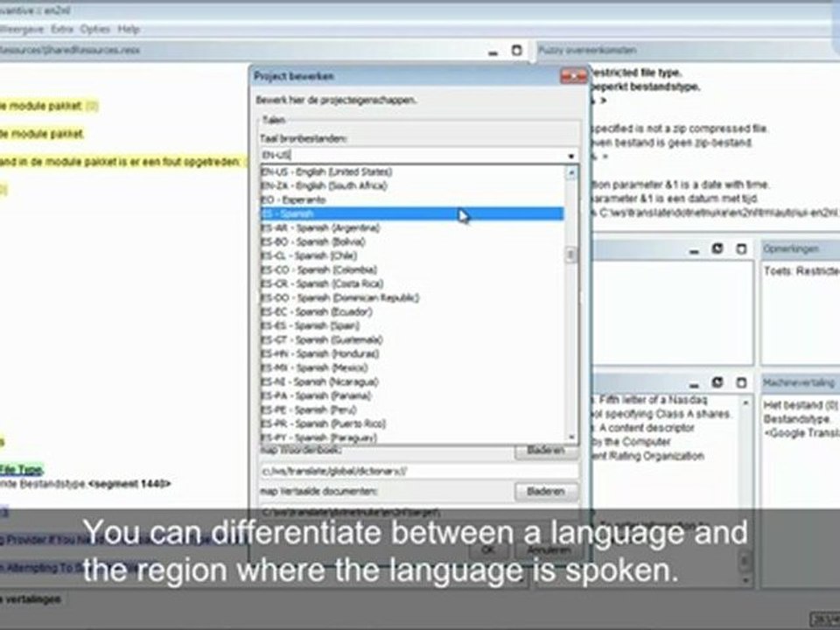Select ES-DO - Spanish (Dominican Republic)

pyautogui.click(x=411, y=297)
